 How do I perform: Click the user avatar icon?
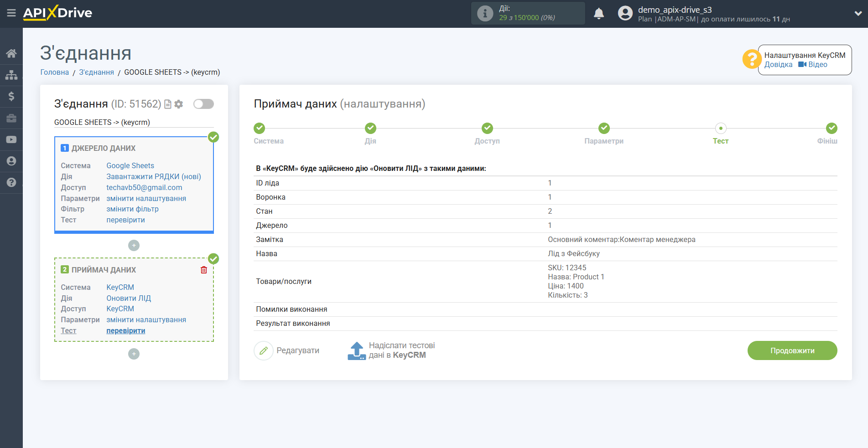(x=625, y=13)
